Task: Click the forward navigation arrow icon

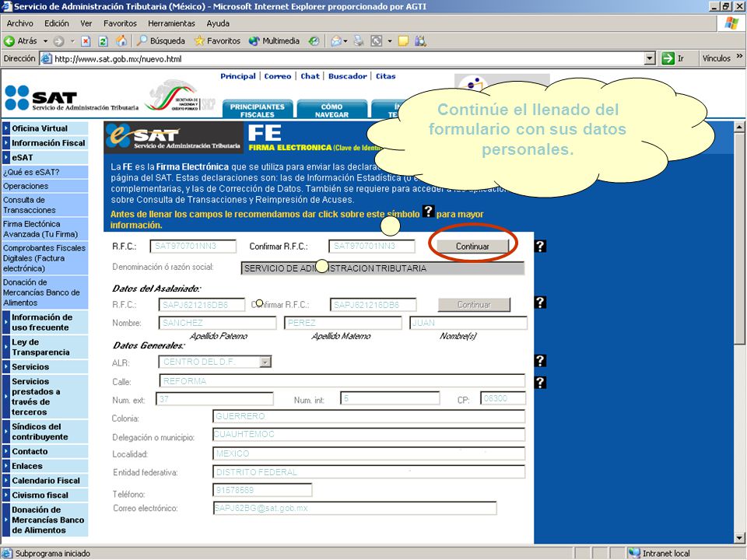Action: pos(58,41)
